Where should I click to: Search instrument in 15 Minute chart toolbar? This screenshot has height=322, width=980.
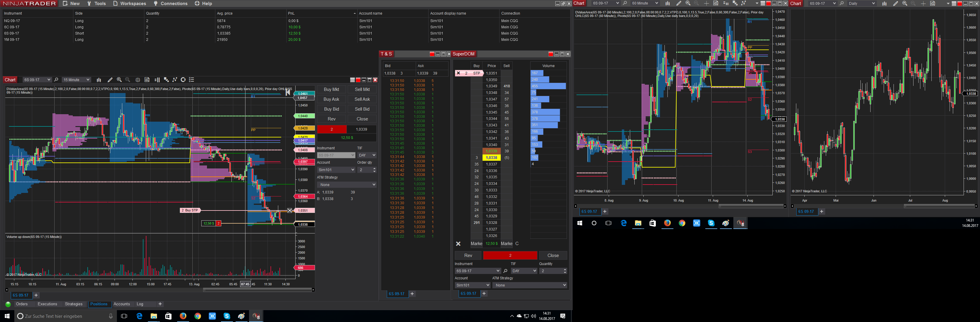[x=56, y=80]
